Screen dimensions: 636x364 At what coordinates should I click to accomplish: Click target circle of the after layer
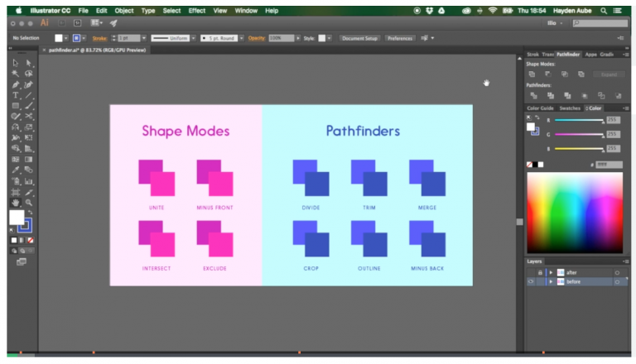617,273
